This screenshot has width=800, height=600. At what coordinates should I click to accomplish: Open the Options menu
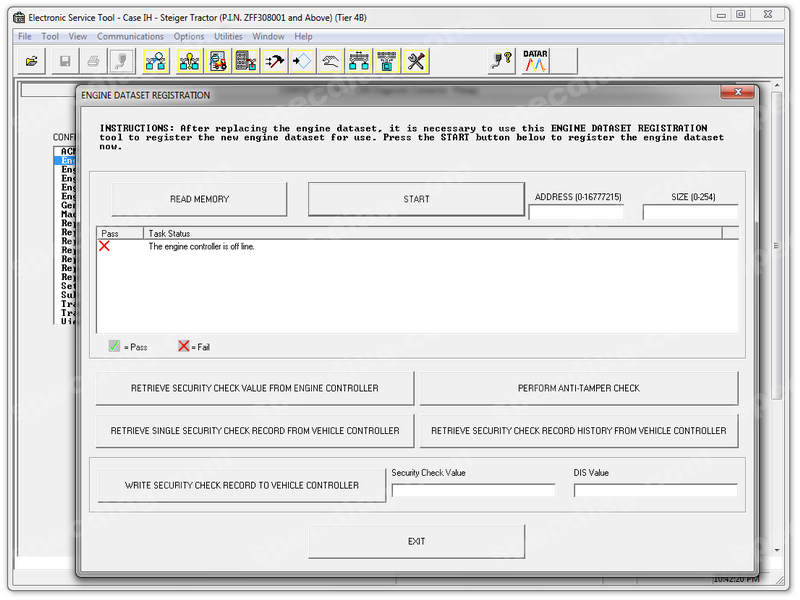click(189, 37)
